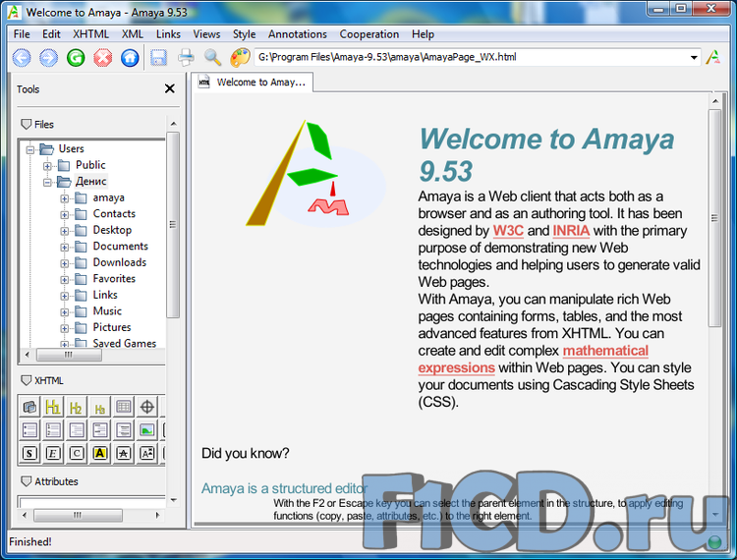Screen dimensions: 737x560
Task: Select the Pictures folder in tree
Action: pyautogui.click(x=112, y=327)
